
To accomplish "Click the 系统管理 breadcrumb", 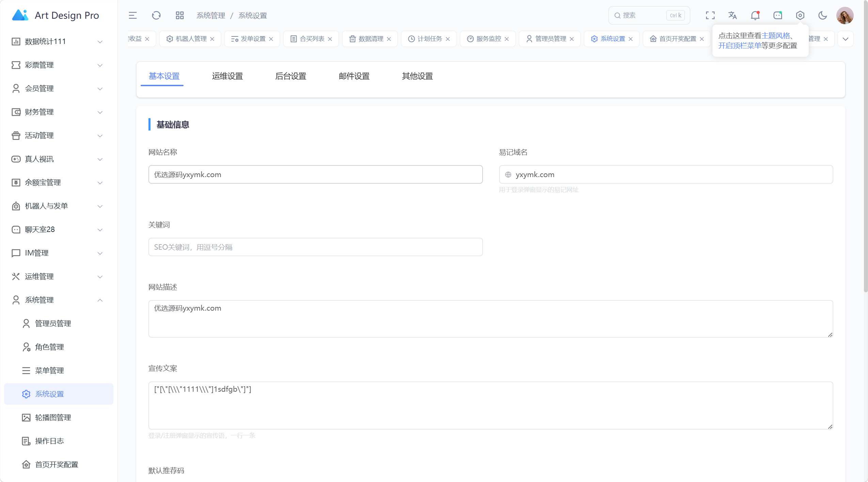I will tap(211, 16).
